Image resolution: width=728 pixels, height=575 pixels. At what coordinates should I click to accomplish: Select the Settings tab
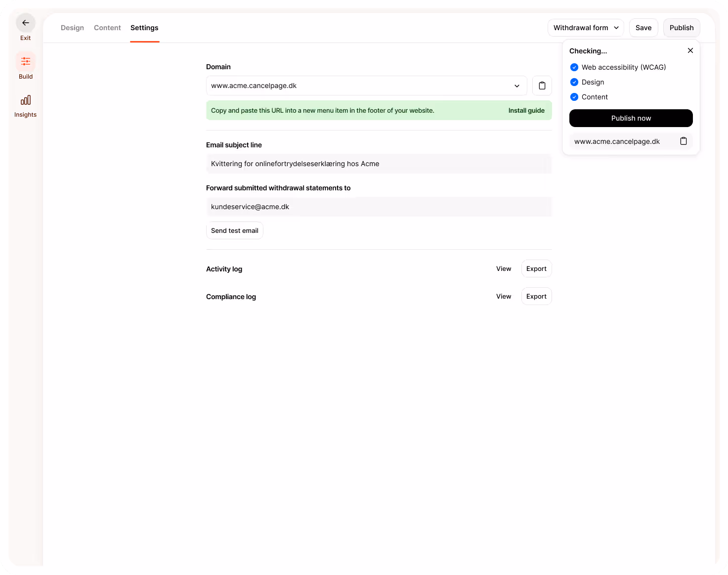coord(144,28)
